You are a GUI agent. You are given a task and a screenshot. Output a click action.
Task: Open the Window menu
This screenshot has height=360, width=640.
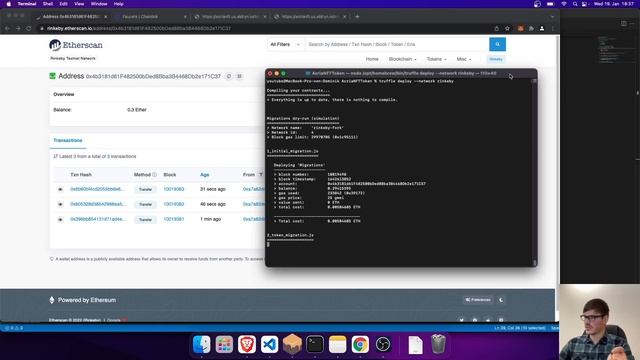pos(99,4)
